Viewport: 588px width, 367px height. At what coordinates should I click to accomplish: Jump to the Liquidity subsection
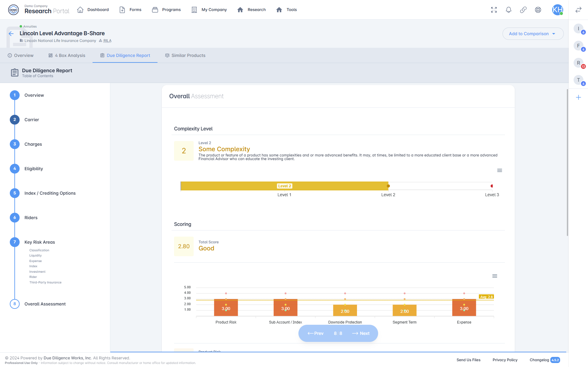click(36, 256)
